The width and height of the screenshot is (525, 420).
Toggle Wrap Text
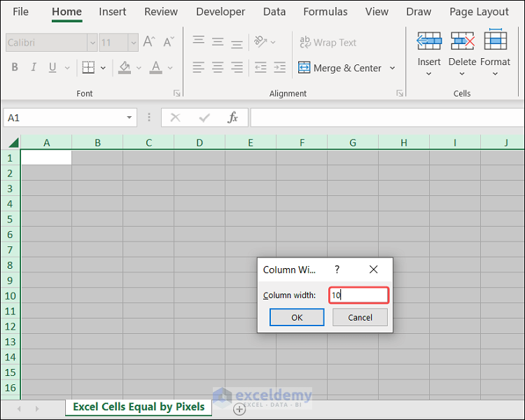[328, 43]
